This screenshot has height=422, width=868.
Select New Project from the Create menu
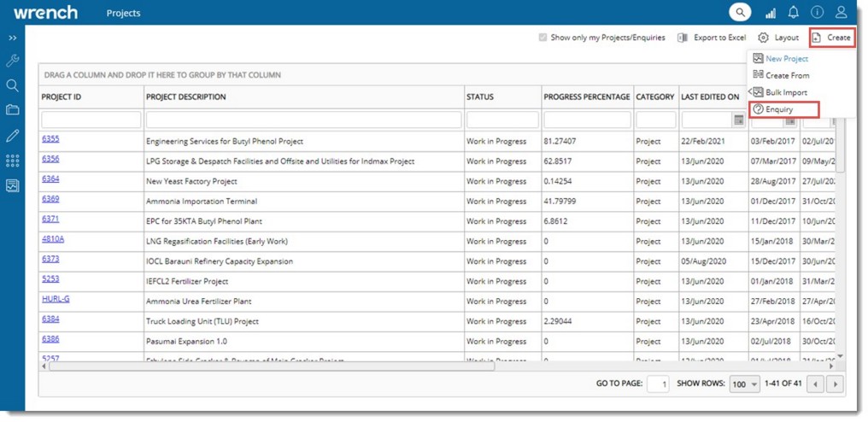pos(786,59)
